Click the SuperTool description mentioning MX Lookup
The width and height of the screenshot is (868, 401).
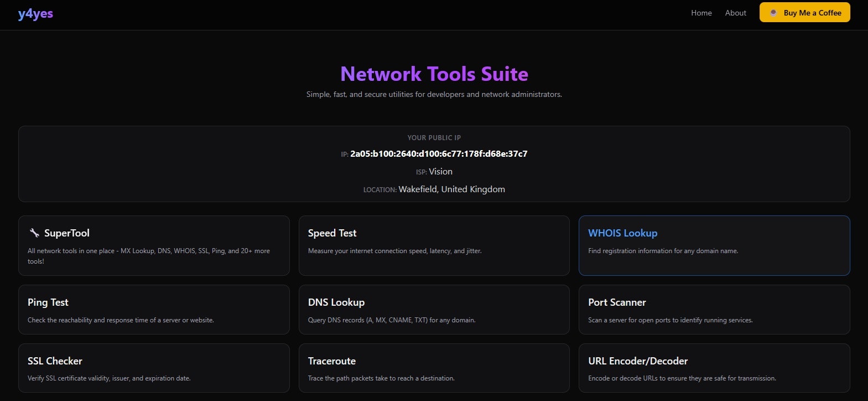click(x=149, y=256)
